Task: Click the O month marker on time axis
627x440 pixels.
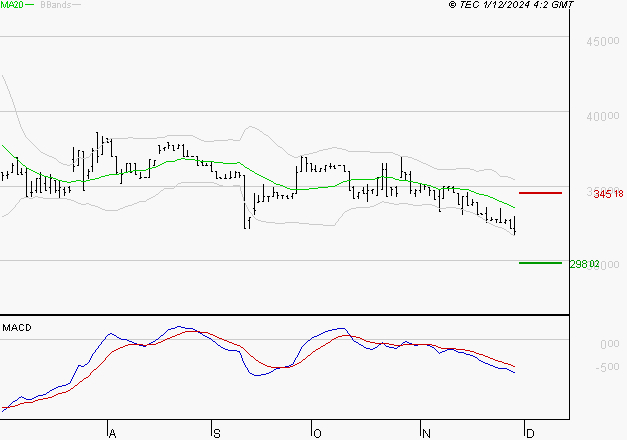Action: (x=317, y=433)
